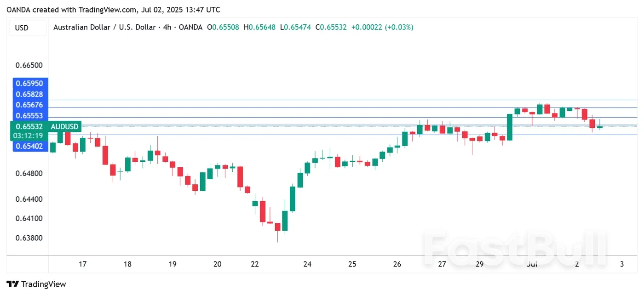Click the 17 date on the time axis

(82, 264)
